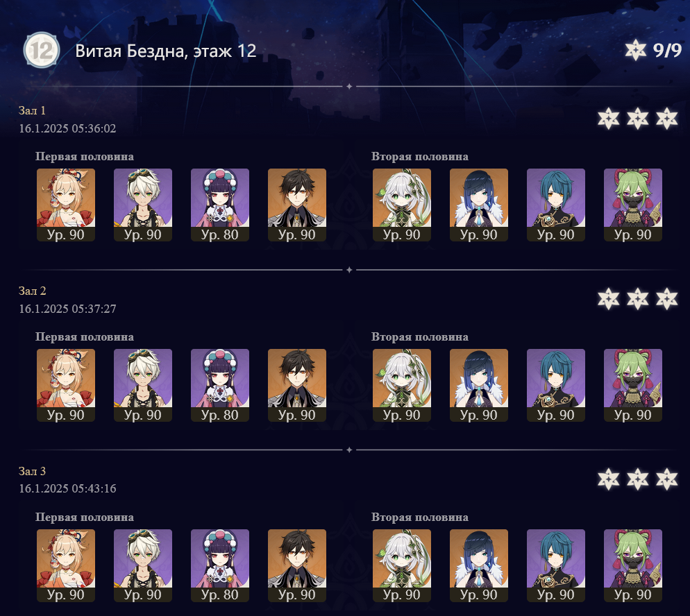Click first star icon of Зал 1
Screen dimensions: 690x616
[609, 119]
